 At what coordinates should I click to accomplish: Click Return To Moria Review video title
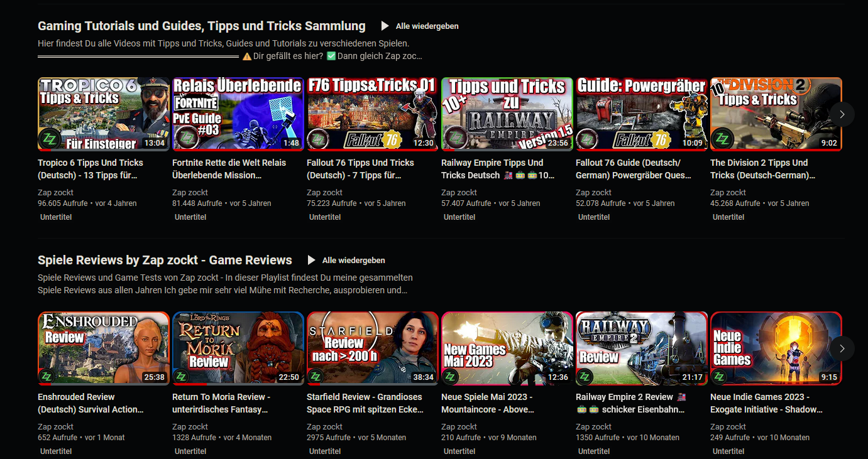221,403
